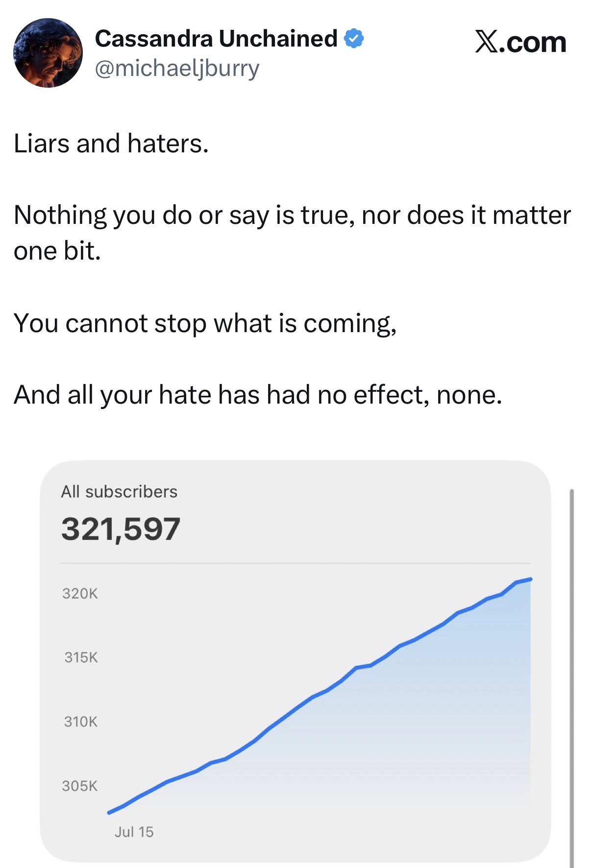Viewport: 591px width, 868px height.
Task: Open the Cassandra Unchained display name
Action: point(216,38)
